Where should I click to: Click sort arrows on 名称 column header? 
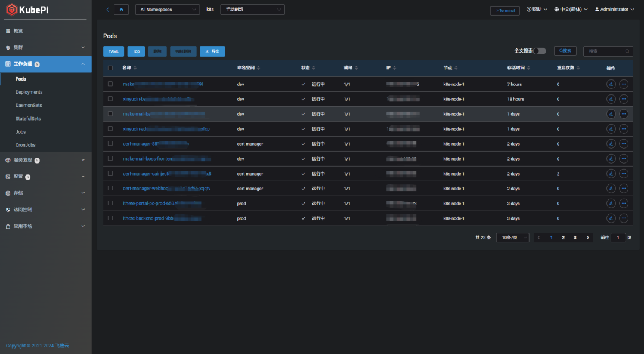tap(135, 68)
